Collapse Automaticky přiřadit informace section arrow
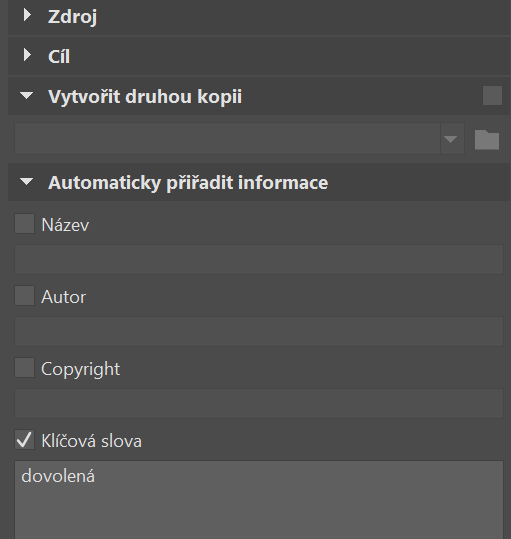511x539 pixels. pos(26,182)
